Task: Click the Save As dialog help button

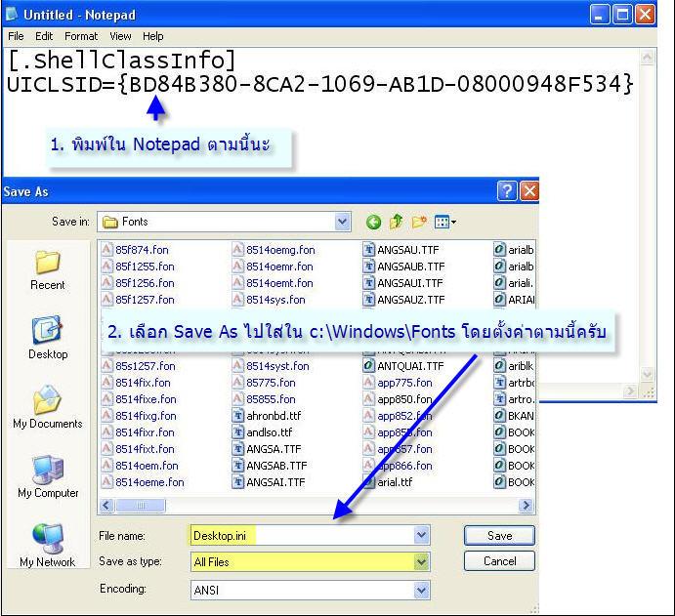Action: coord(507,190)
